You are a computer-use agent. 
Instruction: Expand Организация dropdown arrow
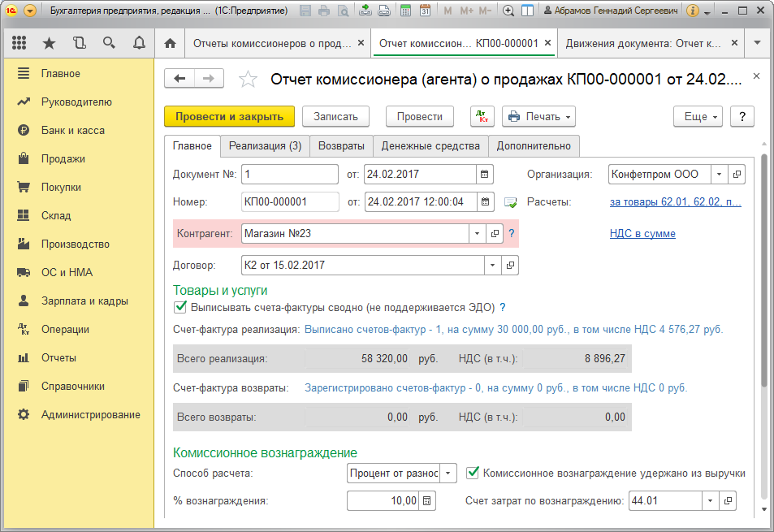click(720, 174)
